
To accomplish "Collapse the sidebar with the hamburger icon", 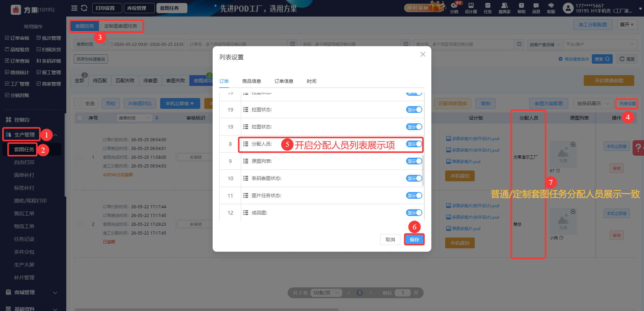I will click(x=74, y=8).
